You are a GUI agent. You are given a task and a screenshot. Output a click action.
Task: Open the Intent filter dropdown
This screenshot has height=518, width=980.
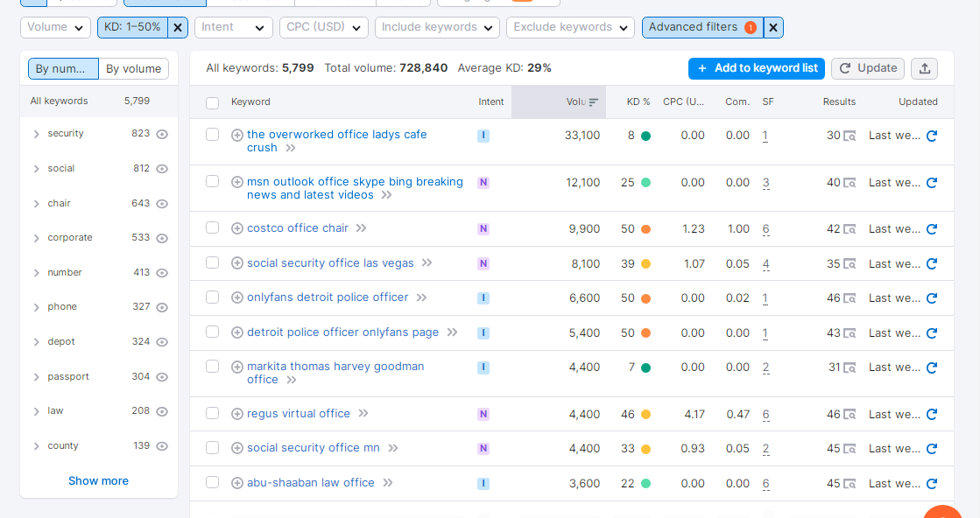click(x=233, y=27)
